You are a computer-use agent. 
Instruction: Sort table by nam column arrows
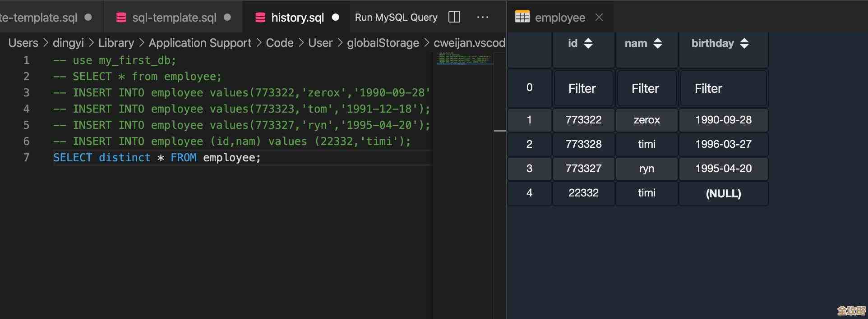click(658, 43)
